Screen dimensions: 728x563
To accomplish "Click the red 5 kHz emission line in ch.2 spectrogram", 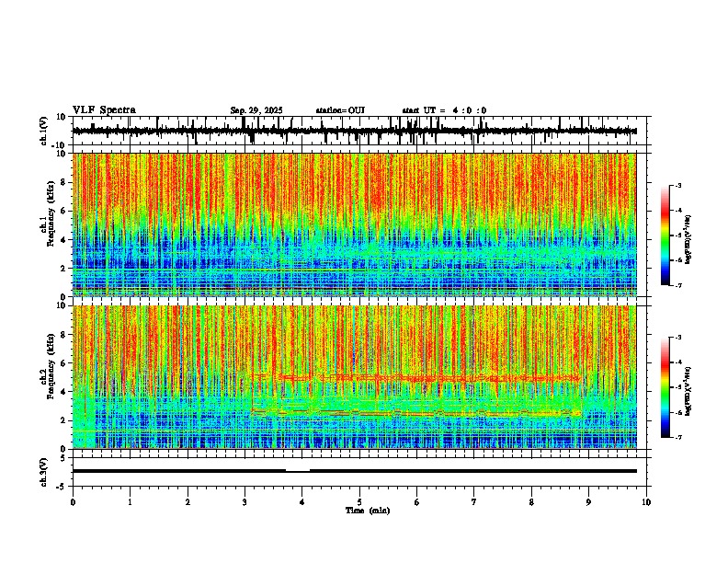I will point(416,378).
